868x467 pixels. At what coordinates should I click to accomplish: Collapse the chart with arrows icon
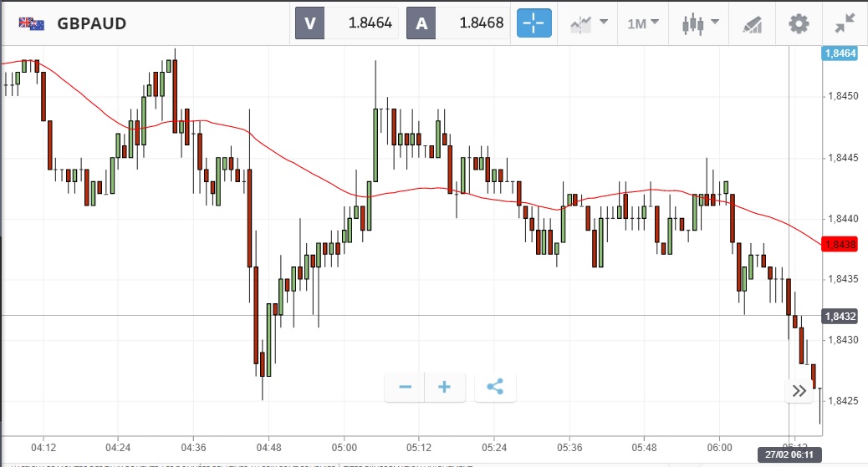(845, 23)
